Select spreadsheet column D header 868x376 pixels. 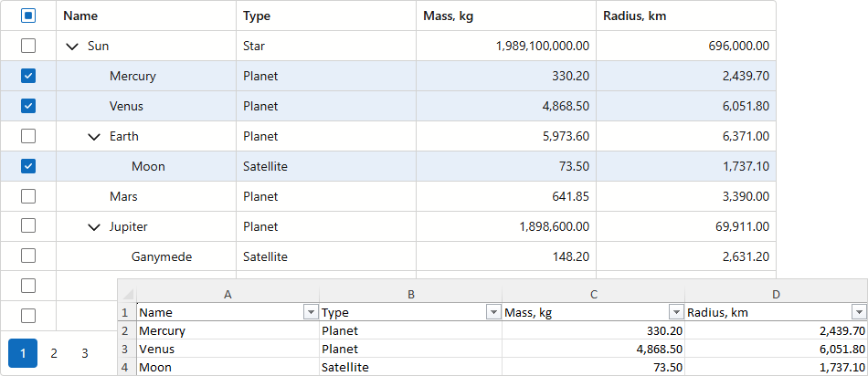(x=776, y=295)
